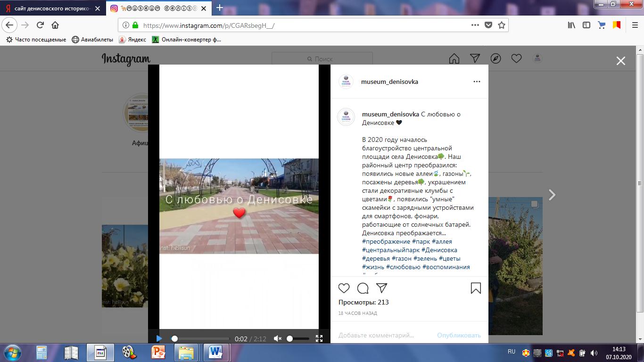This screenshot has height=362, width=644.
Task: Go back in browser history
Action: (10, 25)
